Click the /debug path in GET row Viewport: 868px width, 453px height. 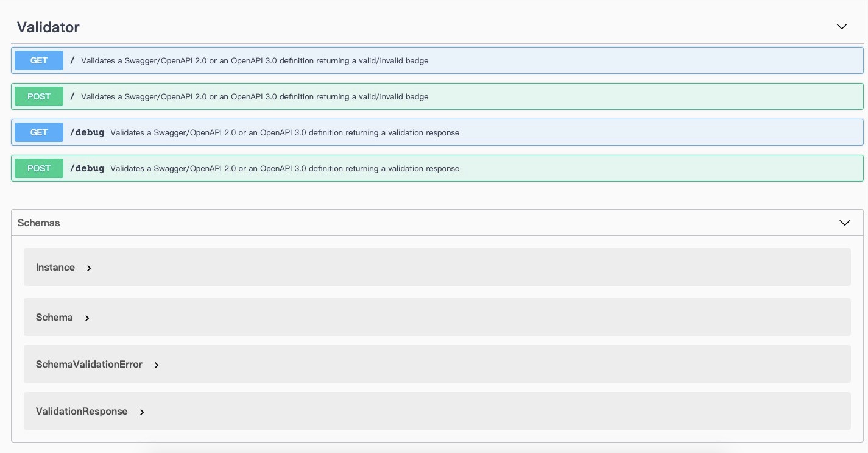(x=87, y=132)
